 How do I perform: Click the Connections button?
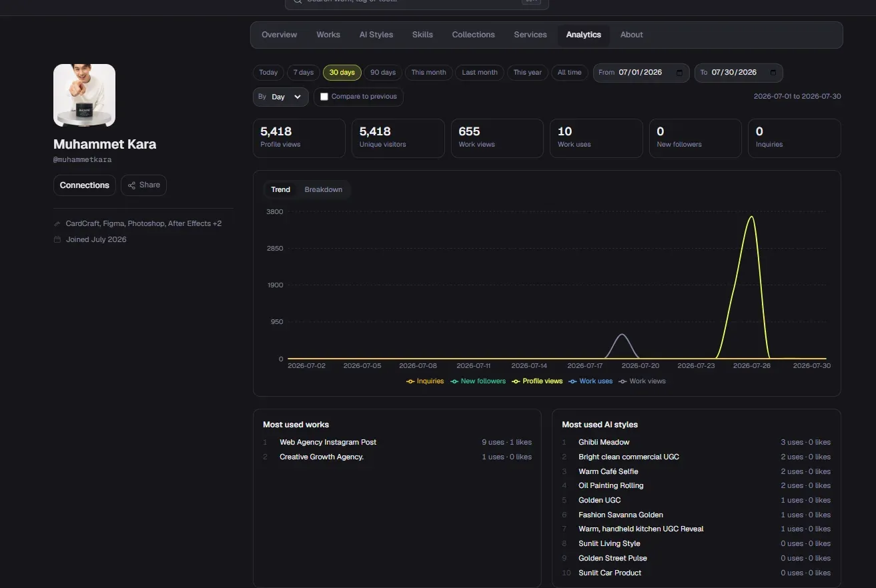click(85, 185)
